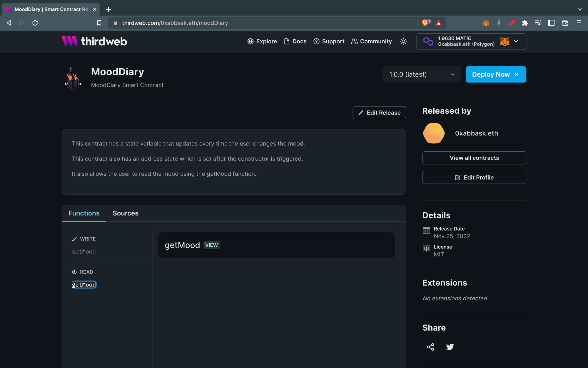Open the Docs menu item
Screen dimensions: 588x368
[295, 42]
